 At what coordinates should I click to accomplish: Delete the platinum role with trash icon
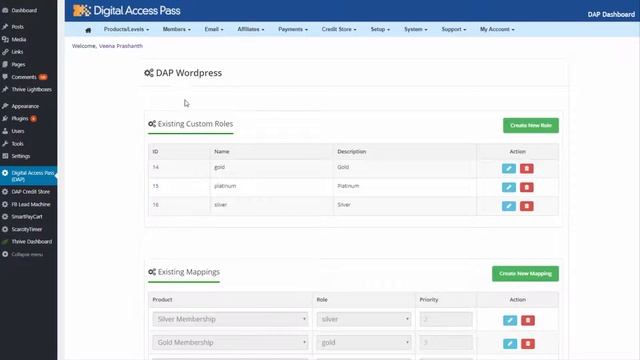pos(527,187)
